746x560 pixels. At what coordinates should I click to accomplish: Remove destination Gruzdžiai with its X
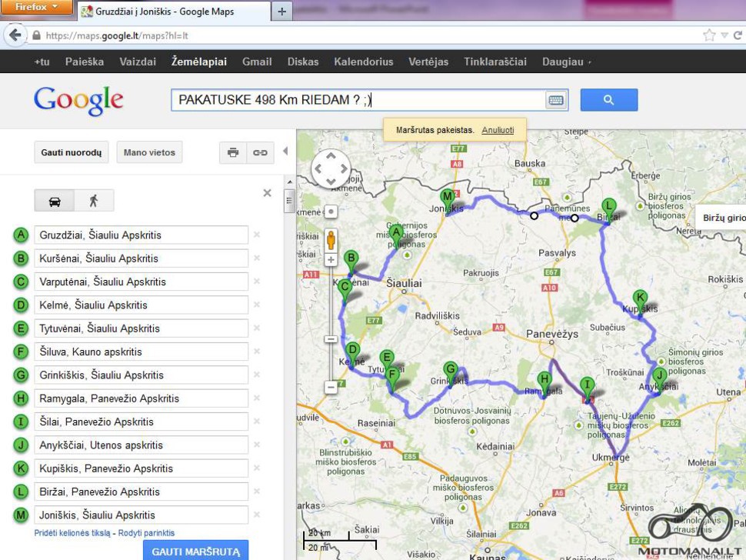click(x=257, y=235)
